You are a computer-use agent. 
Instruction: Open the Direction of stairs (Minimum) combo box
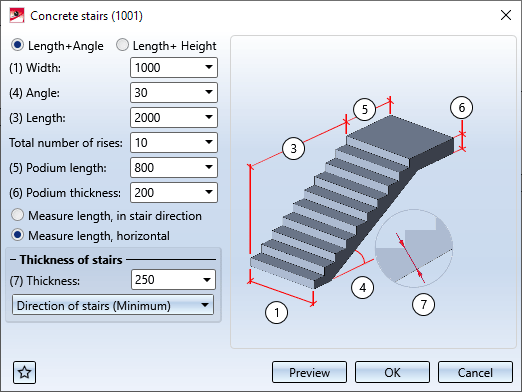coord(113,305)
